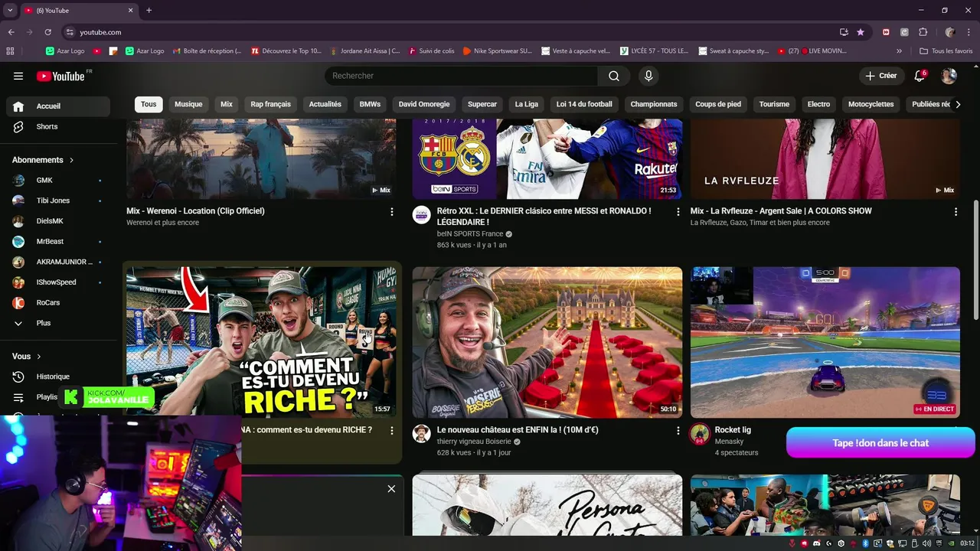The width and height of the screenshot is (980, 551).
Task: Open title Mix - Werenoi - Location
Action: (x=195, y=211)
